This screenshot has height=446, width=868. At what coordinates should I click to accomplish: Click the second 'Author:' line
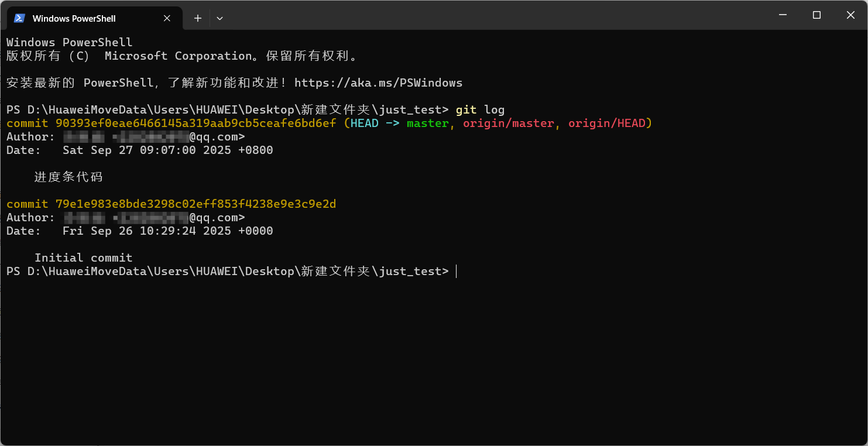click(126, 218)
